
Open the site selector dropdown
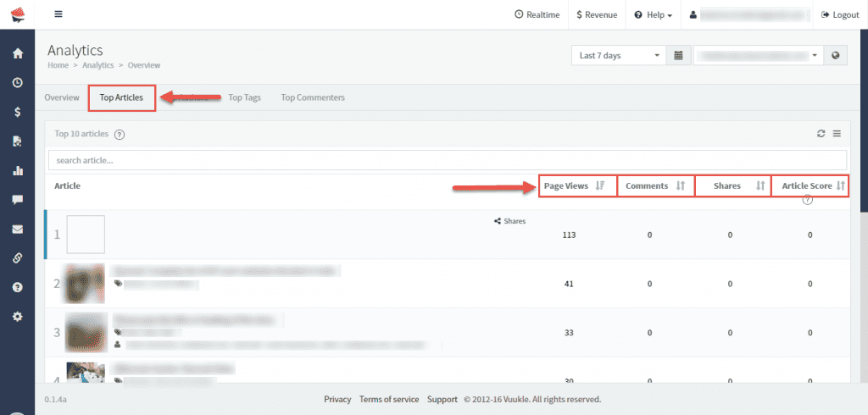tap(759, 56)
